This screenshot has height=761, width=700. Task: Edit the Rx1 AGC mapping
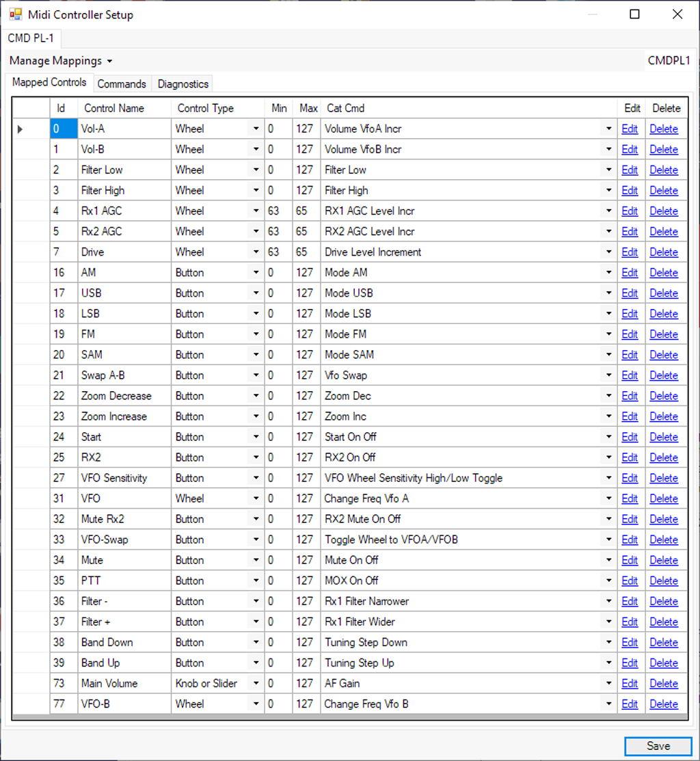tap(630, 211)
